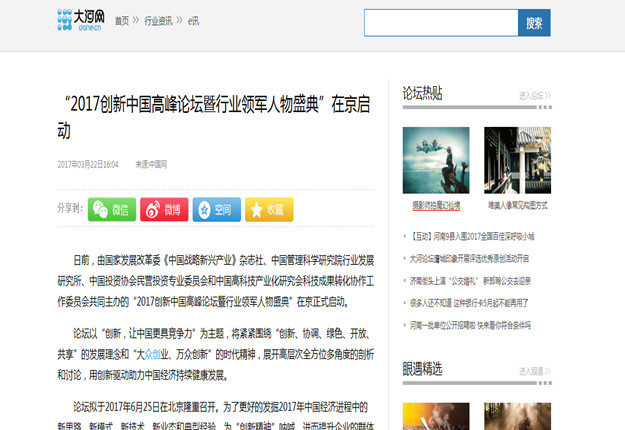Open the 首页 breadcrumb link
This screenshot has height=430, width=625.
pyautogui.click(x=122, y=21)
